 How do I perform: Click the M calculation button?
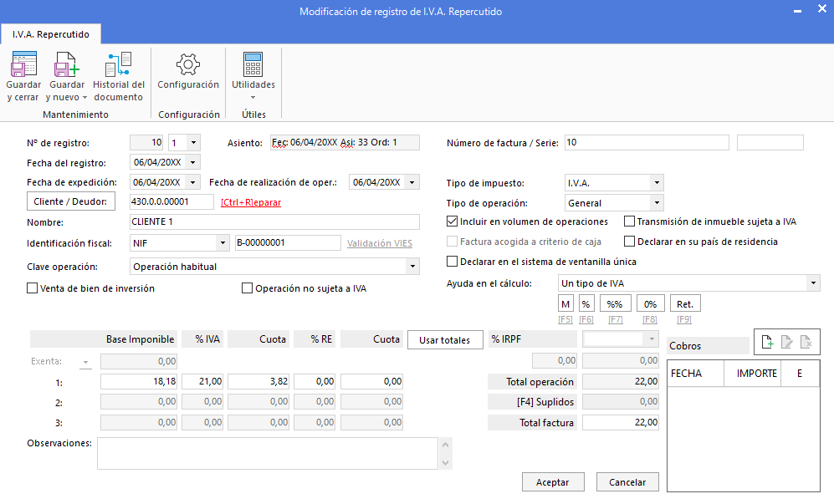565,304
